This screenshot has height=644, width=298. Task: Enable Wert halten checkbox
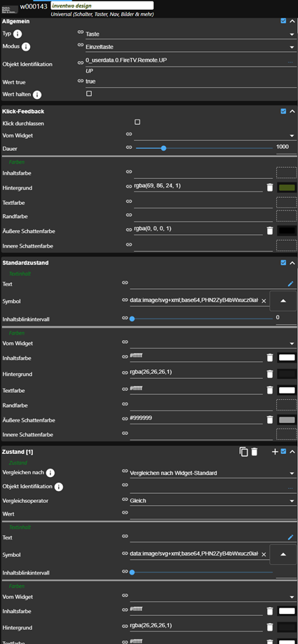(89, 93)
